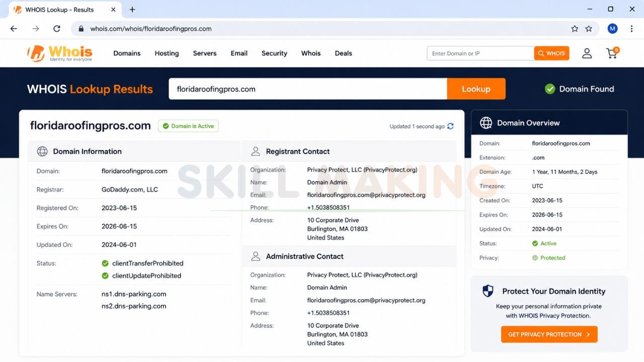Open the user account icon
Image resolution: width=644 pixels, height=362 pixels.
point(587,53)
